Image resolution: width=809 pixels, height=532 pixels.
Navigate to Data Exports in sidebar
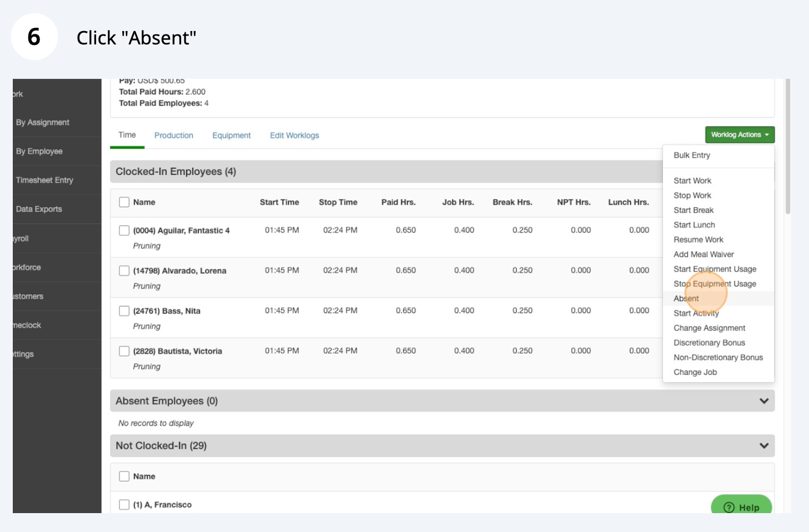(x=39, y=209)
